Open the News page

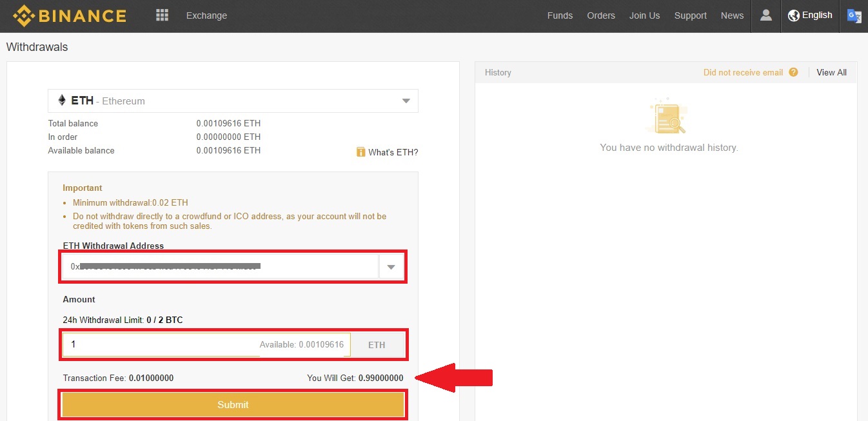(x=732, y=15)
